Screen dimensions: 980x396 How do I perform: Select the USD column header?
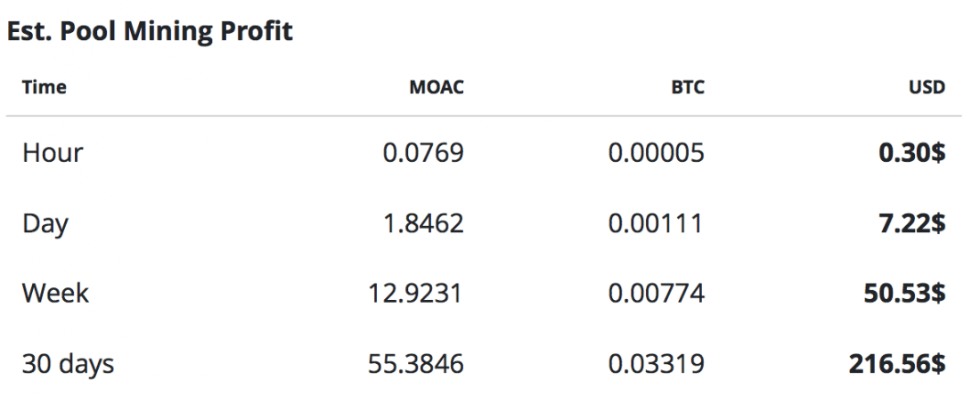click(x=928, y=87)
